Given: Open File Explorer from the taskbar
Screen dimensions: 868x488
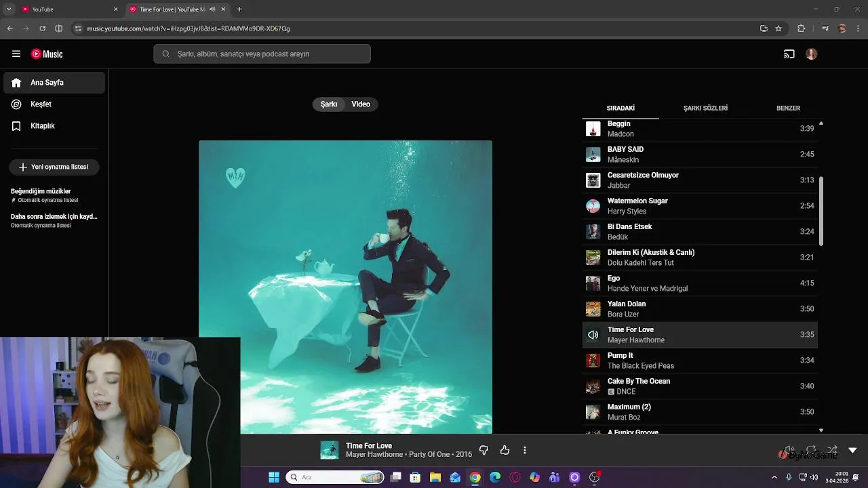Looking at the screenshot, I should coord(435,477).
